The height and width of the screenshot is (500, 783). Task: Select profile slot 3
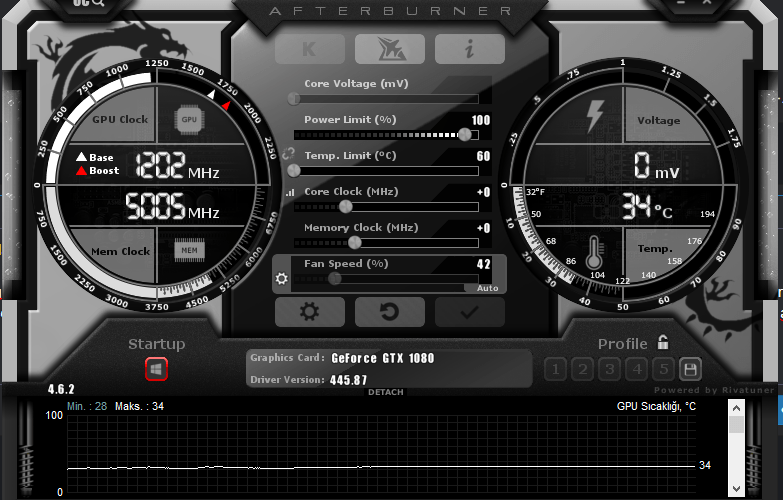(609, 370)
